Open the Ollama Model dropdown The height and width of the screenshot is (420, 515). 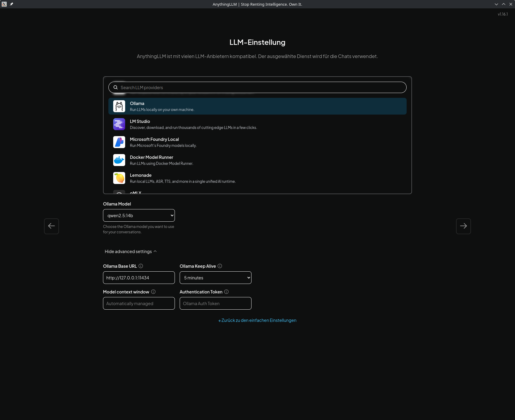point(139,215)
